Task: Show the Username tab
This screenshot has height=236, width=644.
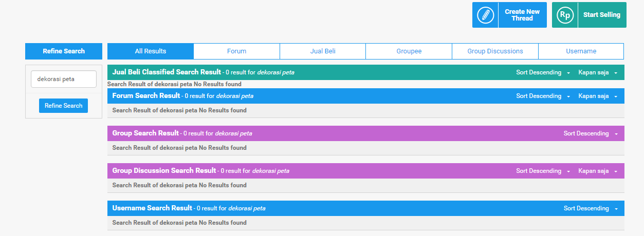Action: (x=581, y=51)
